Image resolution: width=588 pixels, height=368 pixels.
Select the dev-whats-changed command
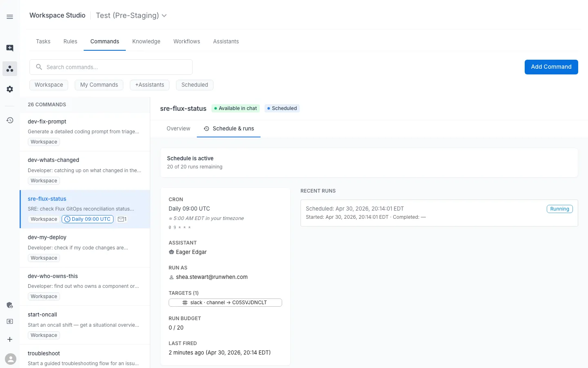coord(85,171)
